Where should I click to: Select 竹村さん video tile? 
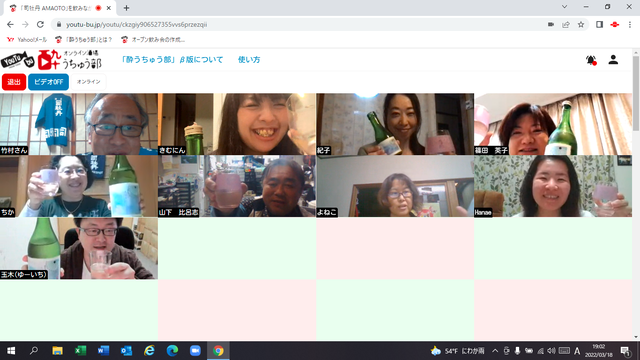pyautogui.click(x=79, y=124)
